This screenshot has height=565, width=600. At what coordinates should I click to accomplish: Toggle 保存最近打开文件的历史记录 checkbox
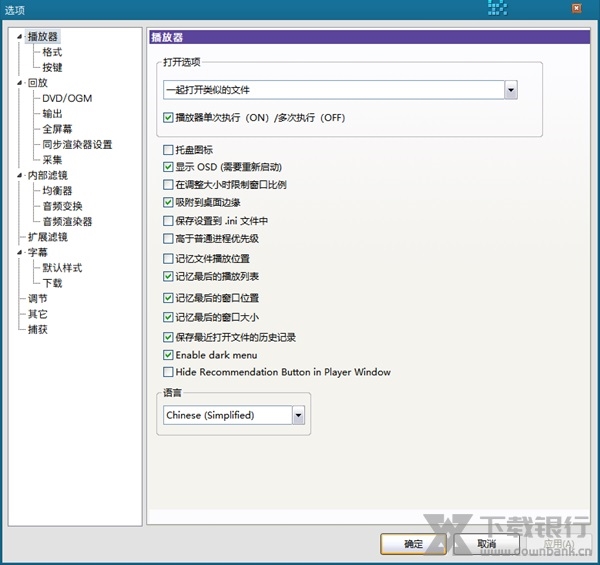click(168, 337)
